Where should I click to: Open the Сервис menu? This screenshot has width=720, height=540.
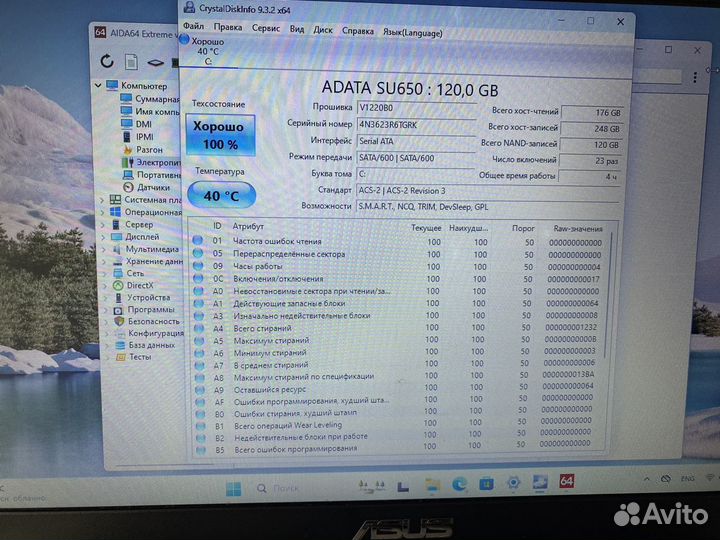pyautogui.click(x=266, y=28)
